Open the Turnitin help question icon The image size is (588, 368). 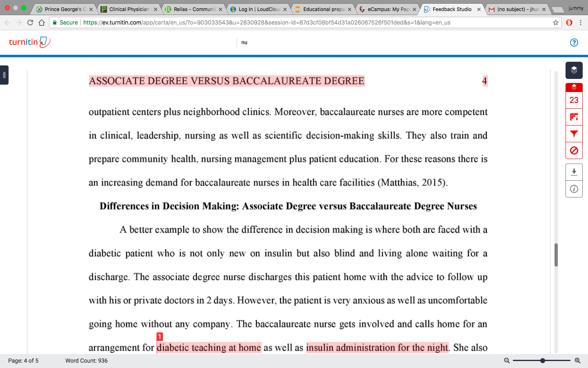[574, 43]
